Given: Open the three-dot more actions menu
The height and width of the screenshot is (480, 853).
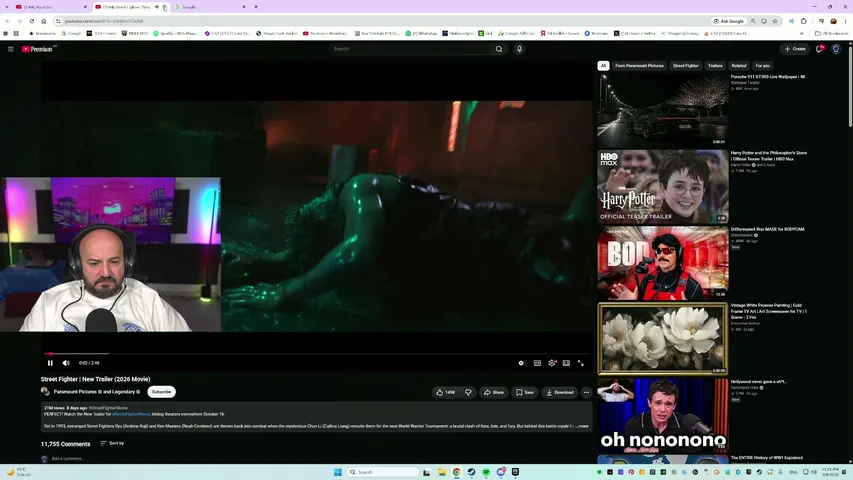Looking at the screenshot, I should coord(586,392).
